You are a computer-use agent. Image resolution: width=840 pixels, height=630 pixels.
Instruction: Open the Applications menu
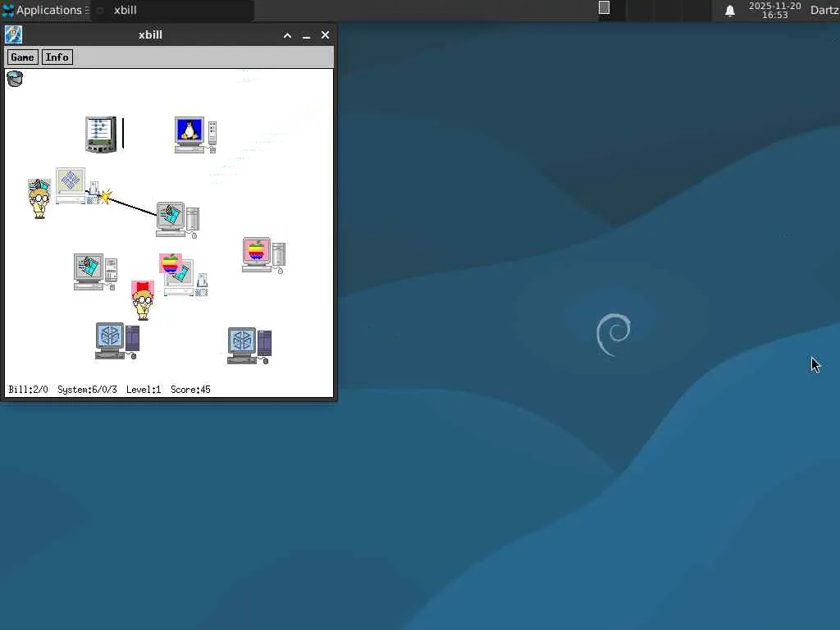coord(44,10)
